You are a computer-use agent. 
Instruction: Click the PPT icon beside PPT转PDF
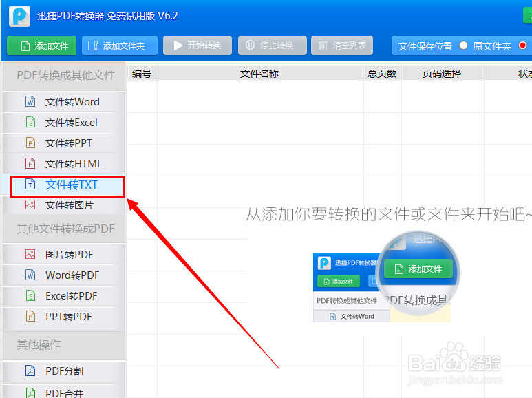30,317
